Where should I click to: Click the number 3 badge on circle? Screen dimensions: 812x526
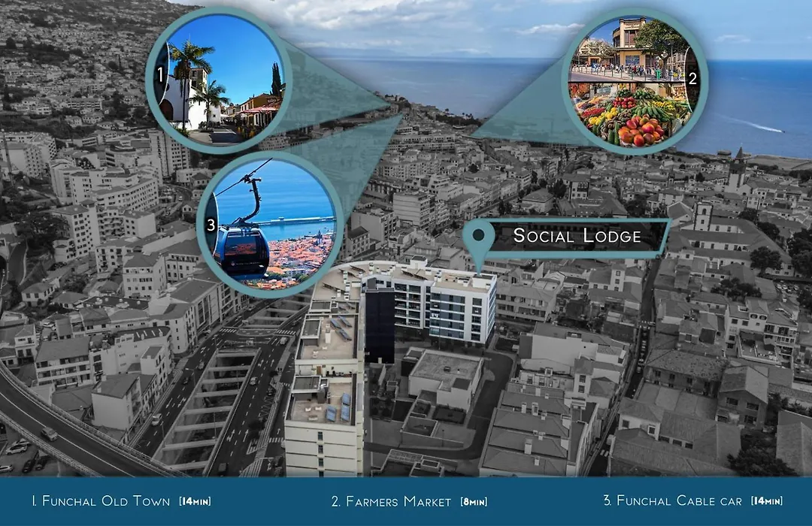point(211,225)
